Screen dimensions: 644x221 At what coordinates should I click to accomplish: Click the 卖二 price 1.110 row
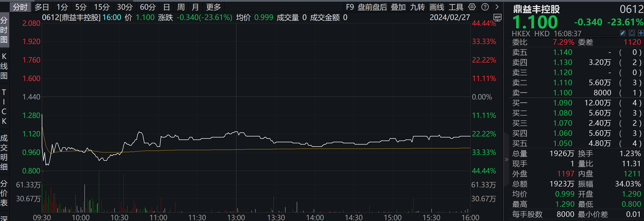(576, 83)
